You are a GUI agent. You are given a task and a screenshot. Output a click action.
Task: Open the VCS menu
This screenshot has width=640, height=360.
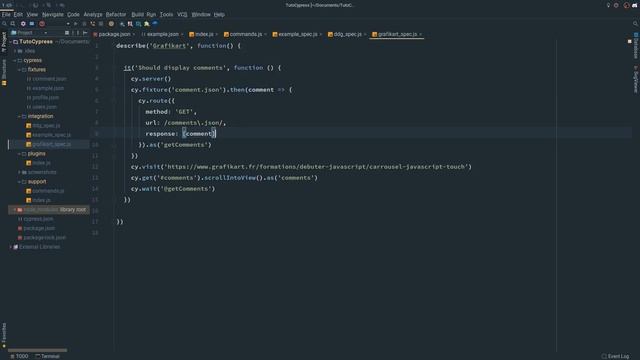[x=182, y=14]
